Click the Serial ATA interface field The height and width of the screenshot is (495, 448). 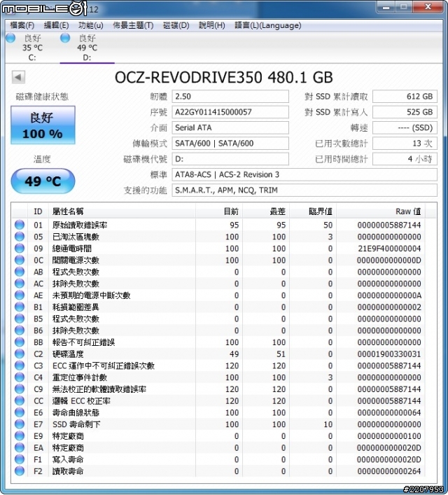click(230, 127)
